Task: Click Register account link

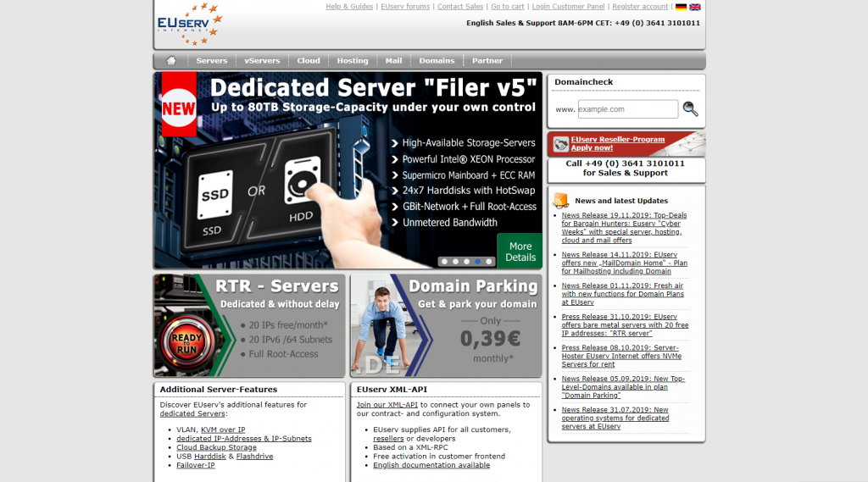Action: pyautogui.click(x=640, y=7)
